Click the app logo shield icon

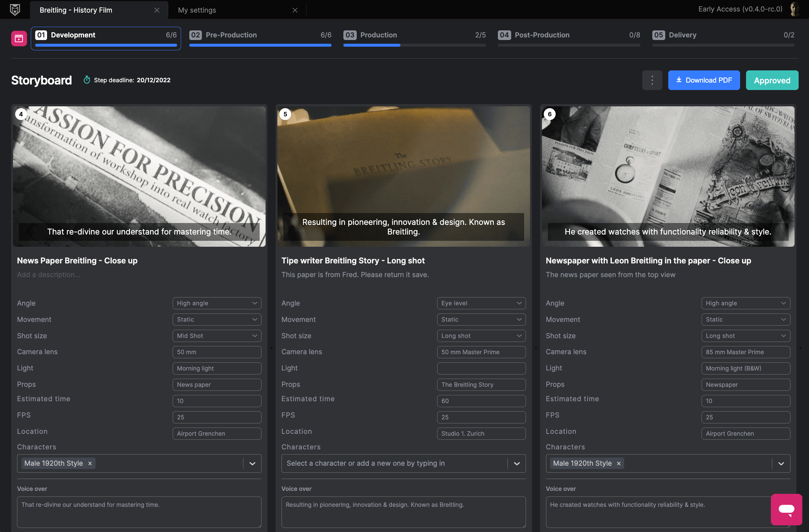pyautogui.click(x=15, y=10)
